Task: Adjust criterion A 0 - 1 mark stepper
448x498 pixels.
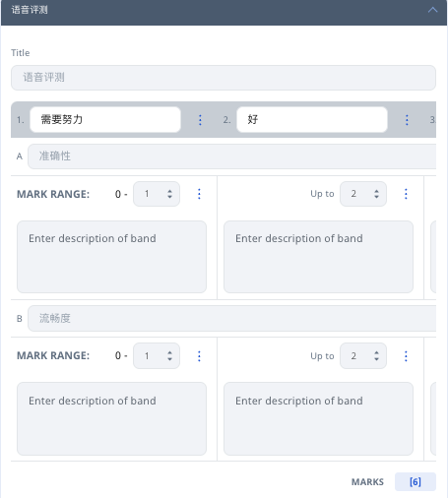Action: 157,194
